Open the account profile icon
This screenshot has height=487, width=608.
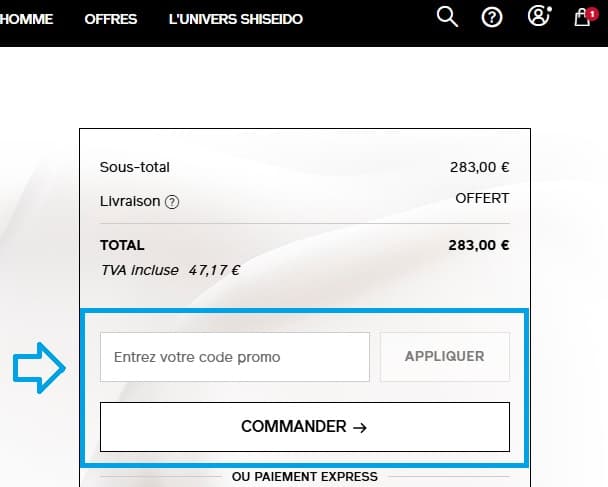click(539, 17)
